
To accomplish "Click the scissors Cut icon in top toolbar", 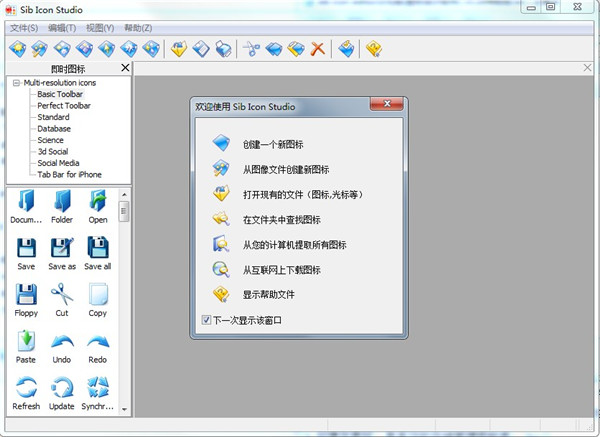I will pos(251,48).
